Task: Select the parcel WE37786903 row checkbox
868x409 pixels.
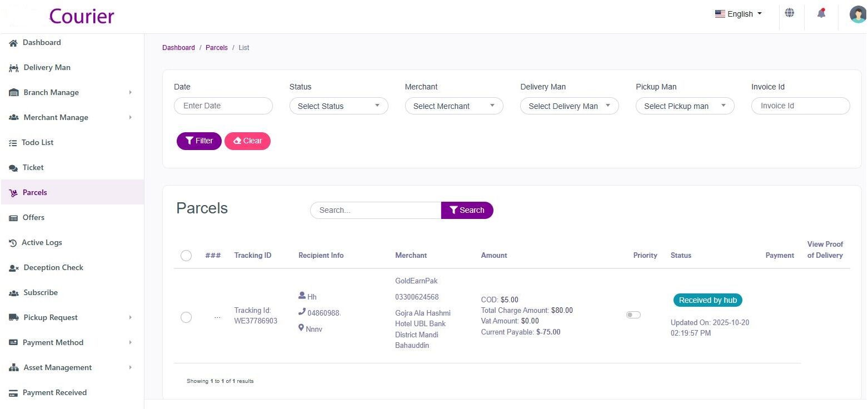Action: click(186, 317)
